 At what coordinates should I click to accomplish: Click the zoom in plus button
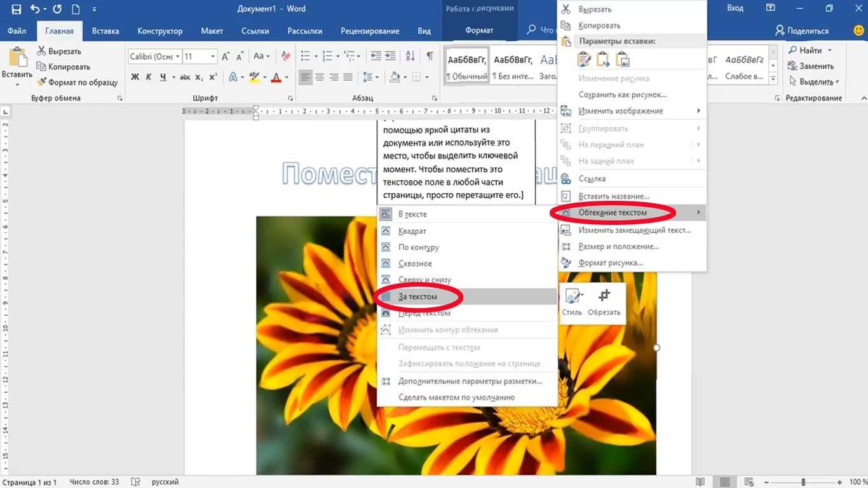[841, 482]
